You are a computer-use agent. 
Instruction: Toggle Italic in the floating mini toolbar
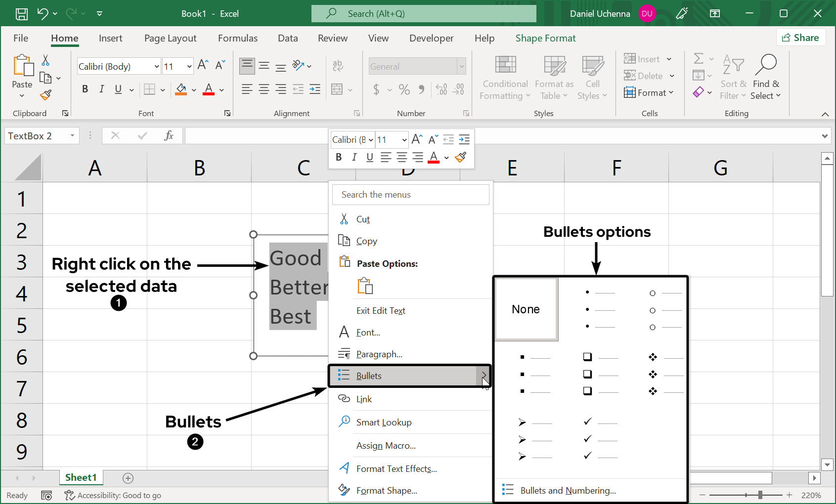click(354, 157)
